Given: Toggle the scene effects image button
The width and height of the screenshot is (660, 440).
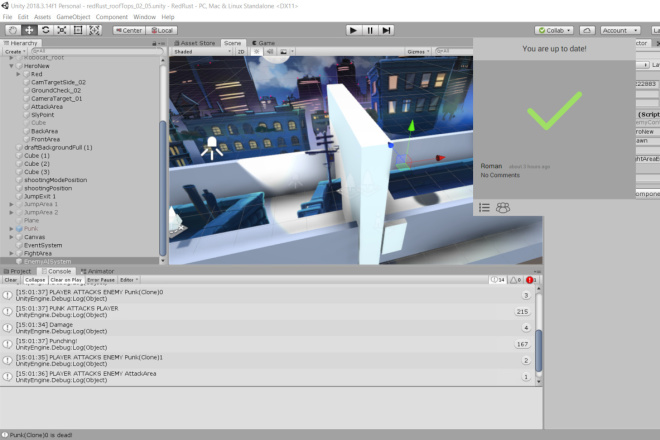Looking at the screenshot, I should click(x=284, y=51).
